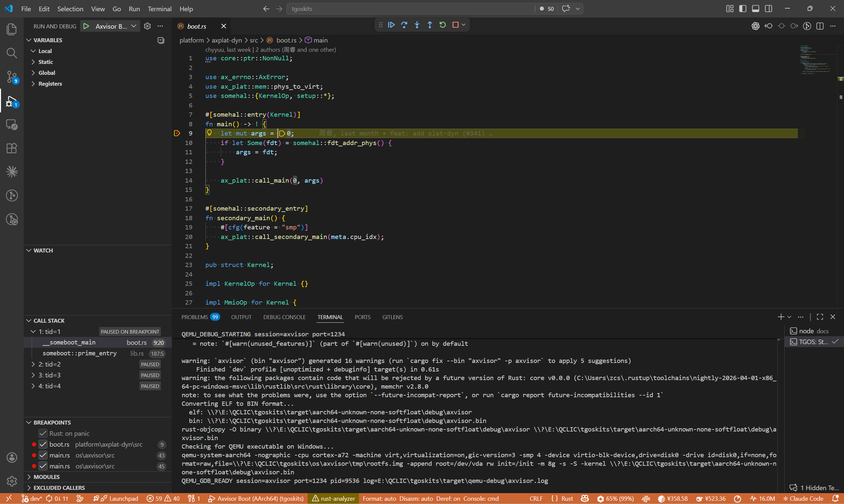Collapse all variables with the collapse icon
This screenshot has height=504, width=844.
161,40
